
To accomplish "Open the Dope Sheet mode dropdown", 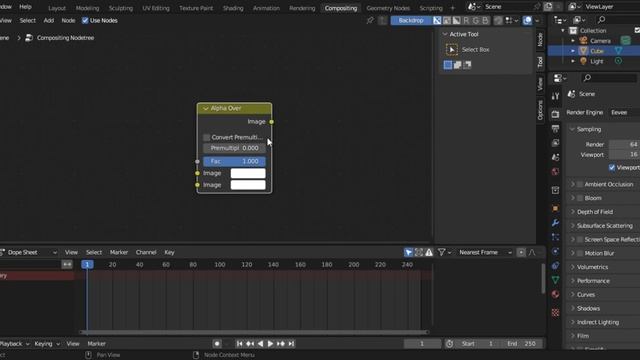I will (x=29, y=253).
